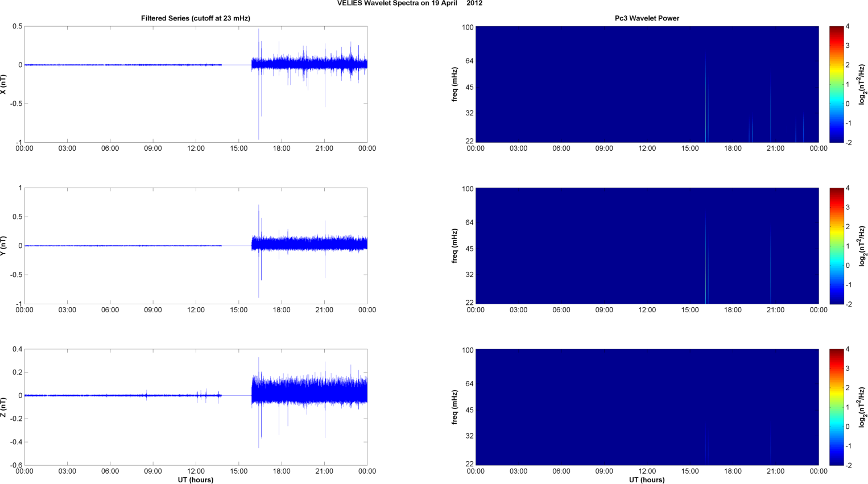This screenshot has height=484, width=868.
Task: Click the '4' label on the top colorbar
Action: (x=848, y=27)
